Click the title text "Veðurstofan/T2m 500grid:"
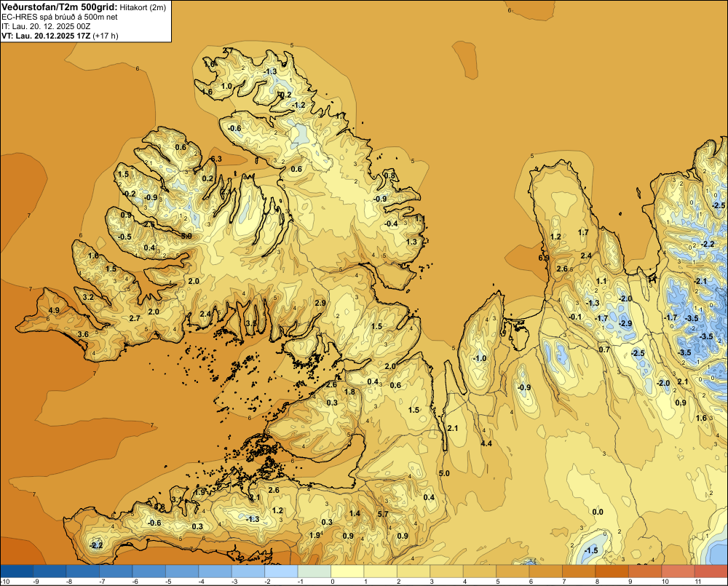The height and width of the screenshot is (586, 728). (60, 7)
